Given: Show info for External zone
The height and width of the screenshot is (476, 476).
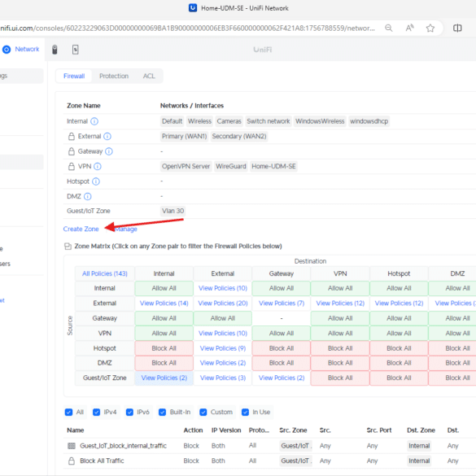Looking at the screenshot, I should [x=107, y=137].
